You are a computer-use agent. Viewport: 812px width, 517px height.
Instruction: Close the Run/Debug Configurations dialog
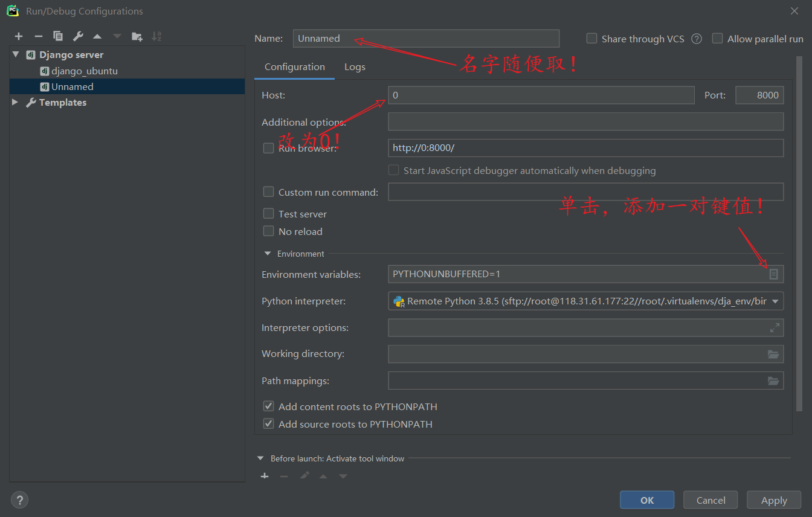click(794, 11)
